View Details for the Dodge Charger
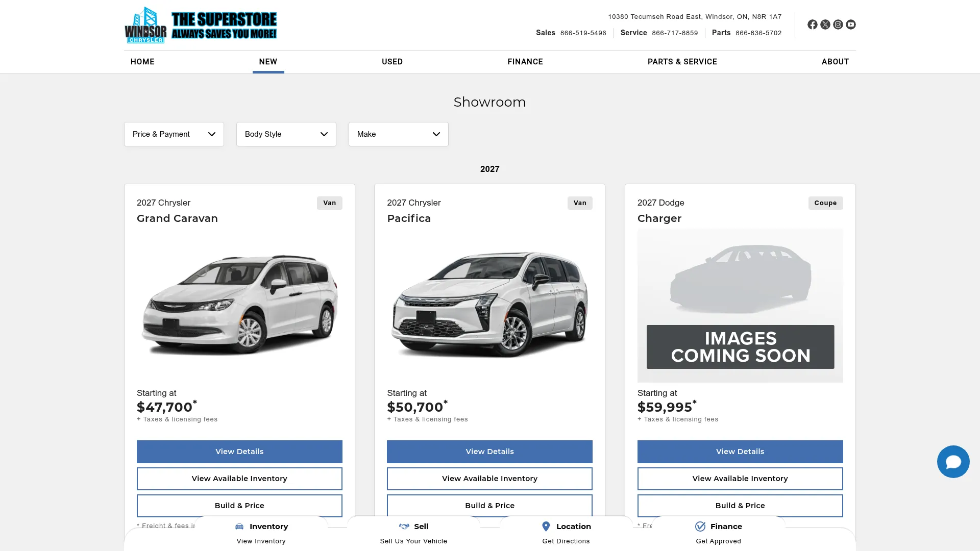 tap(740, 452)
